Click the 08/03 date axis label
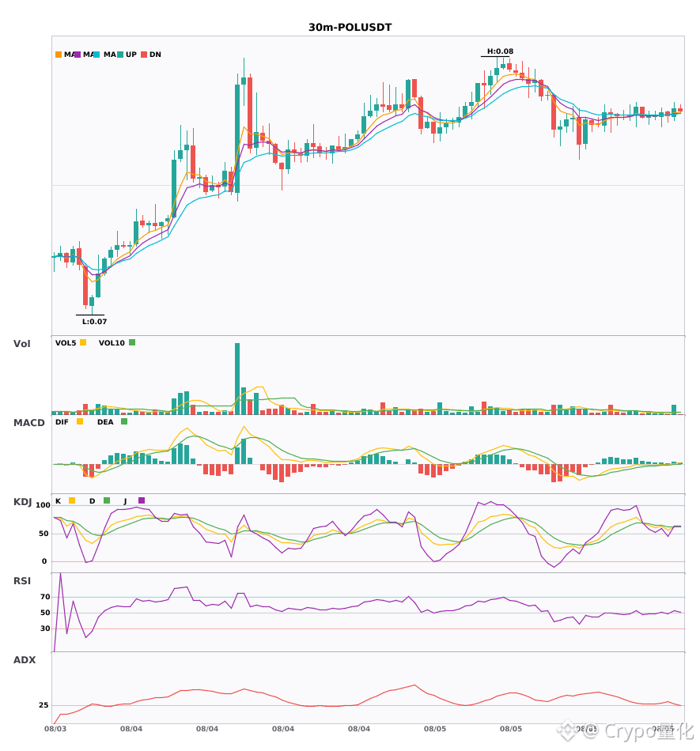This screenshot has width=700, height=751. pos(55,729)
